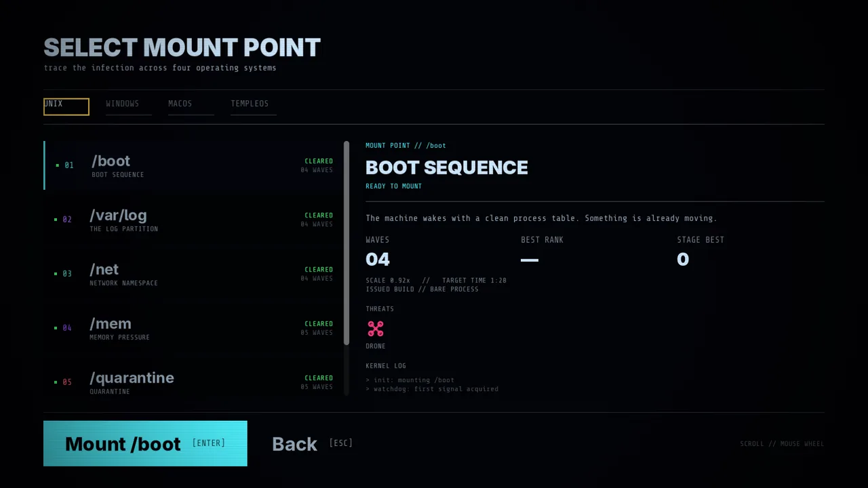This screenshot has height=488, width=868.
Task: Click the "SCALE 0.92x" text
Action: (388, 281)
